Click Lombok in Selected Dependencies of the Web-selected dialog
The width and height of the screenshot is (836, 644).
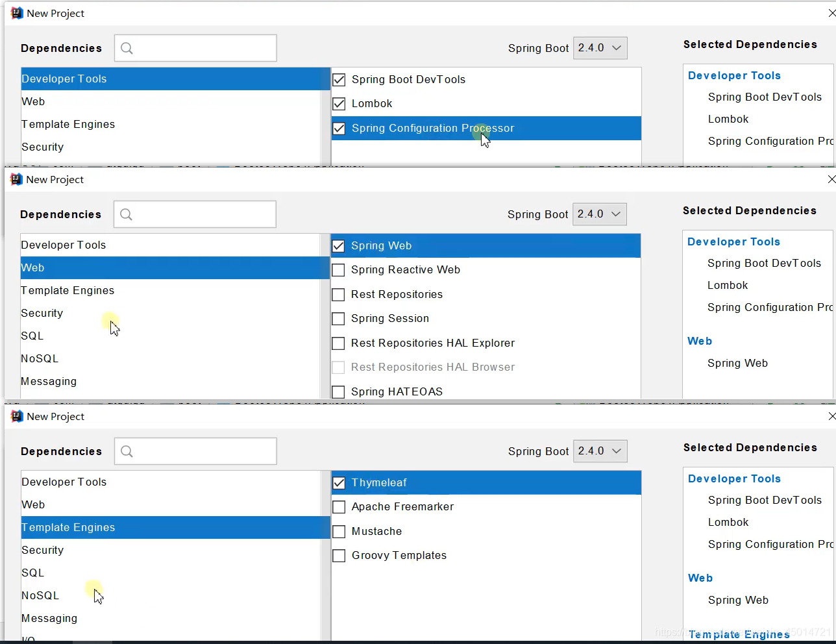pyautogui.click(x=728, y=285)
